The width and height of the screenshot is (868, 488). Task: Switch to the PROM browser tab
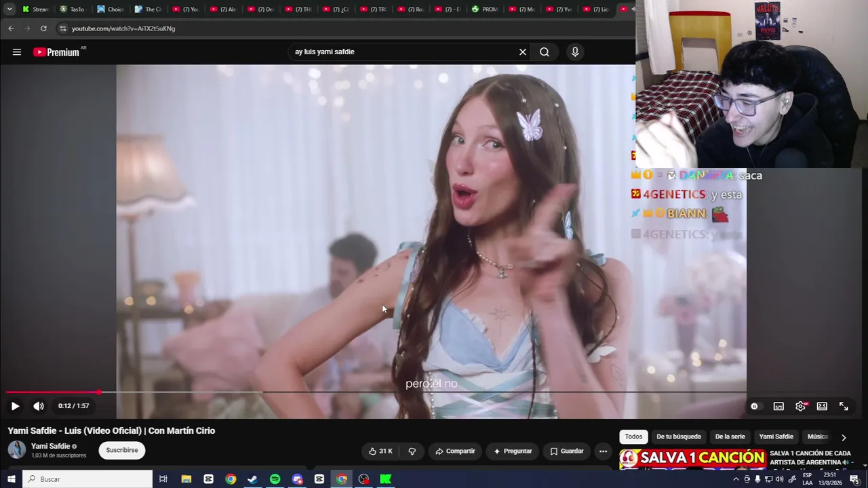tap(485, 9)
